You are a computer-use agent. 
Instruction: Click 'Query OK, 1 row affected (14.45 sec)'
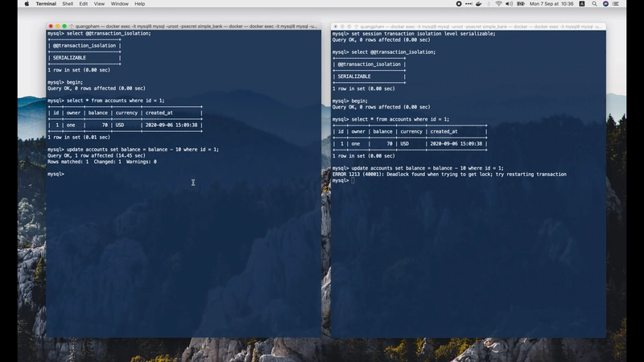click(x=97, y=155)
